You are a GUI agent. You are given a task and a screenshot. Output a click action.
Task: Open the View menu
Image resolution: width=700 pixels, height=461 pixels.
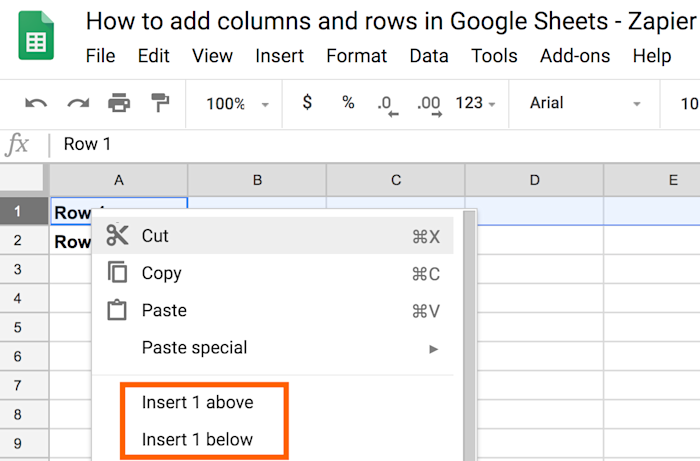point(212,56)
